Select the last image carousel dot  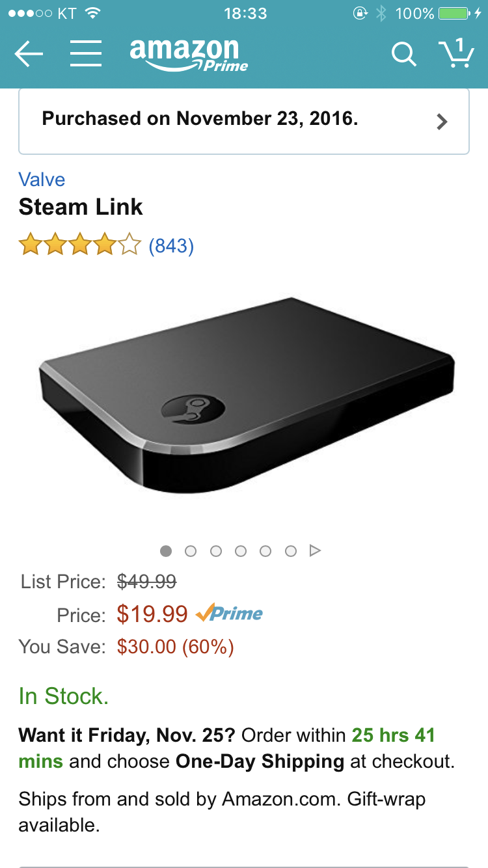[291, 551]
